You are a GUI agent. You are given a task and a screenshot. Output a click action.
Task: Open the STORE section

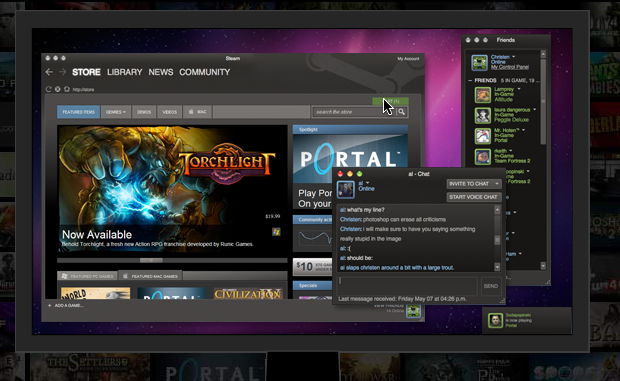(x=86, y=72)
